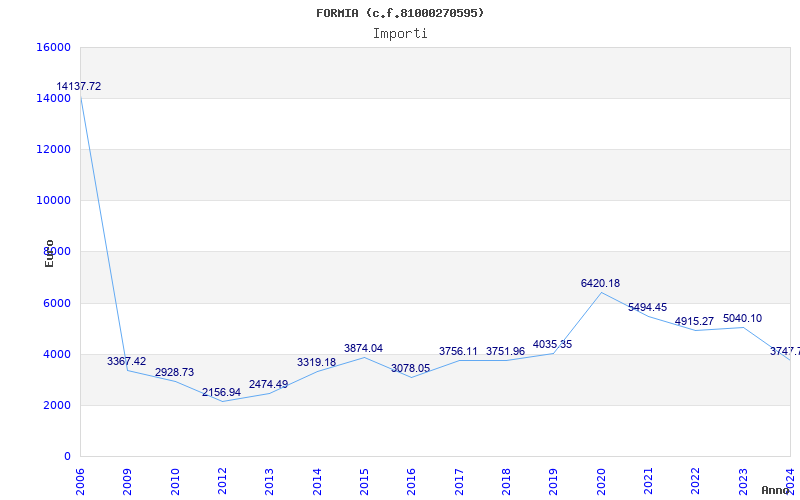
Task: Click the 2006 x-axis year label
Action: tap(80, 482)
